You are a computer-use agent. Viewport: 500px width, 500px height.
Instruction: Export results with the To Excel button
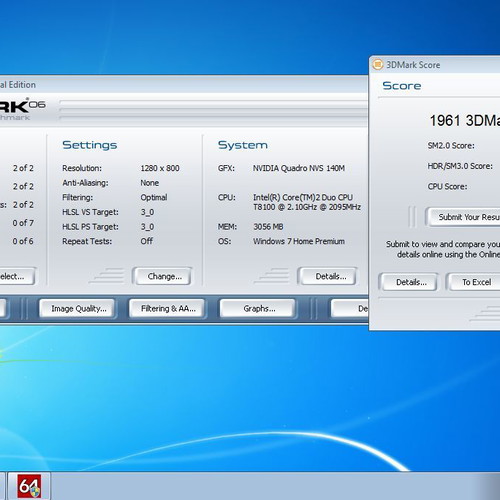click(x=474, y=282)
